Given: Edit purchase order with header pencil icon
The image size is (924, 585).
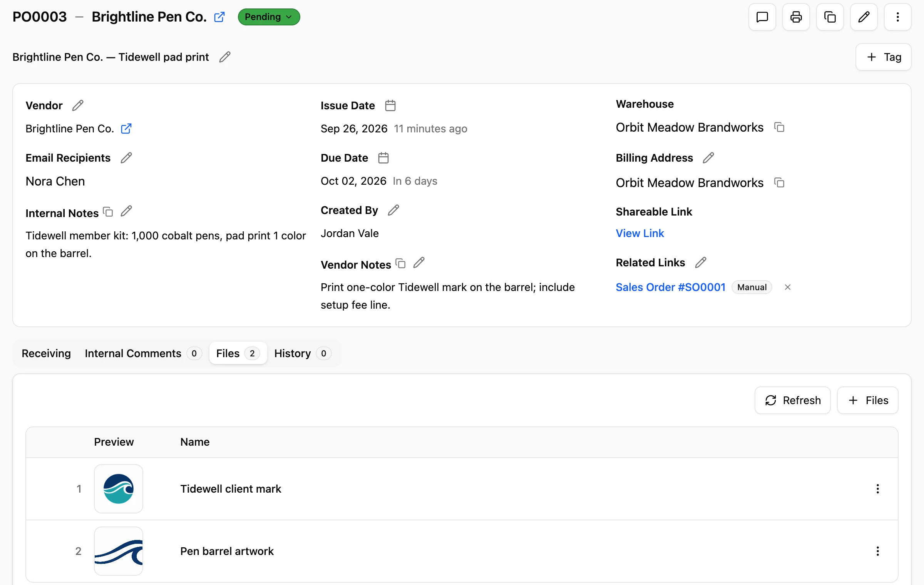Looking at the screenshot, I should coord(864,17).
